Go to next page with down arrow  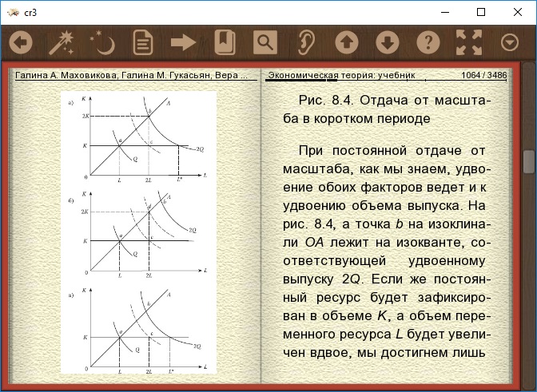point(387,42)
